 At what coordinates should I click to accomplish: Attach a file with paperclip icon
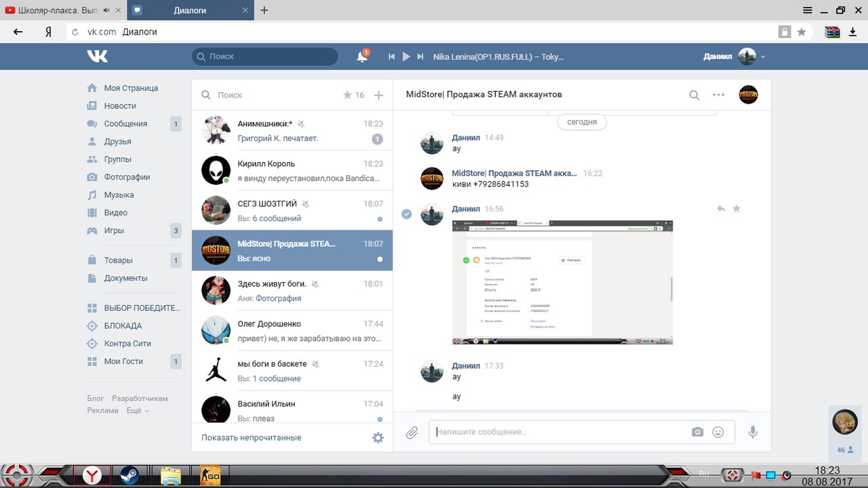coord(412,432)
